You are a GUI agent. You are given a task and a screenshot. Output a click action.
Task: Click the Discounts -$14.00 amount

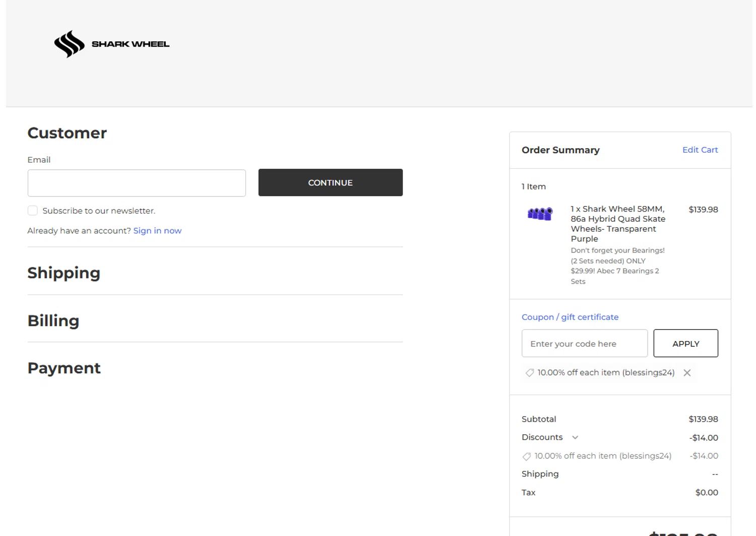(704, 438)
